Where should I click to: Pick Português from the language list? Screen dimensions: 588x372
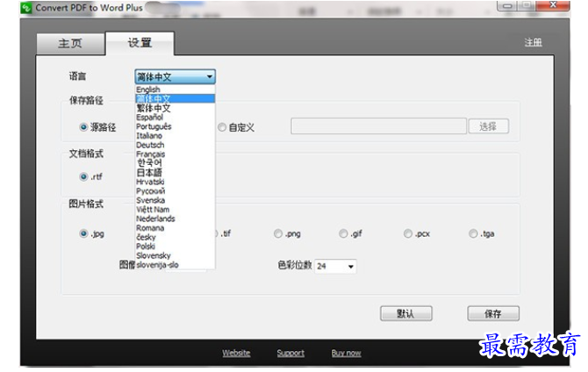(176, 126)
